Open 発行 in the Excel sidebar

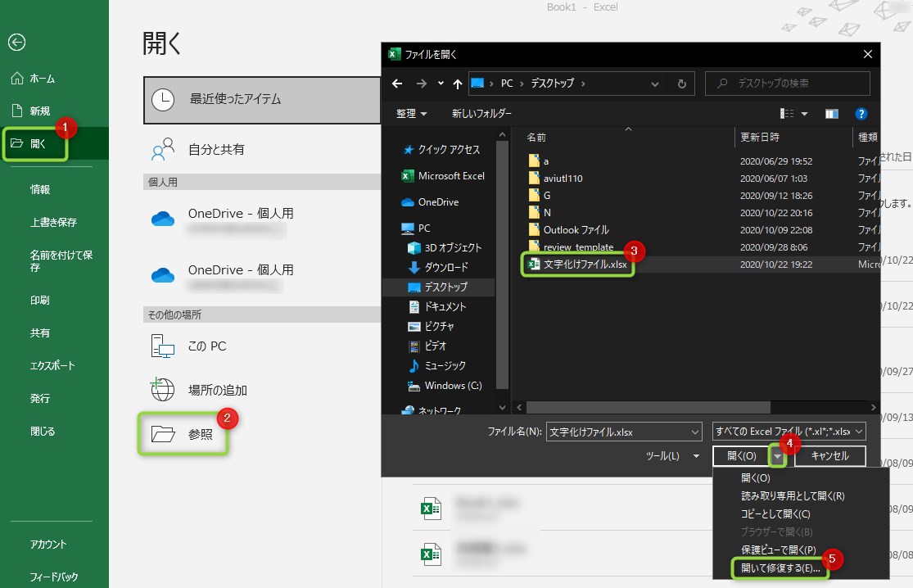coord(40,398)
